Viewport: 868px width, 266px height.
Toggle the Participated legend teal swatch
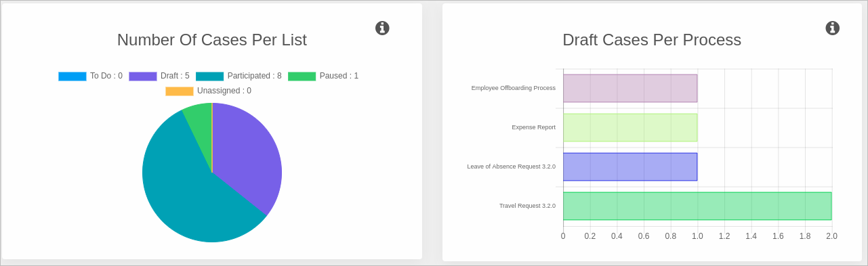210,76
